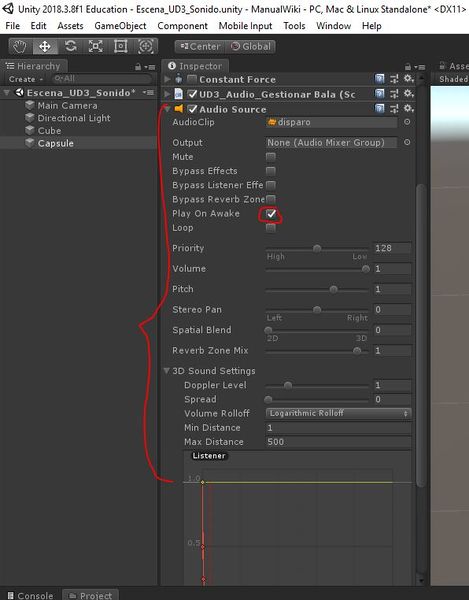Viewport: 469px width, 600px height.
Task: Click the Max Distance input field
Action: point(338,442)
